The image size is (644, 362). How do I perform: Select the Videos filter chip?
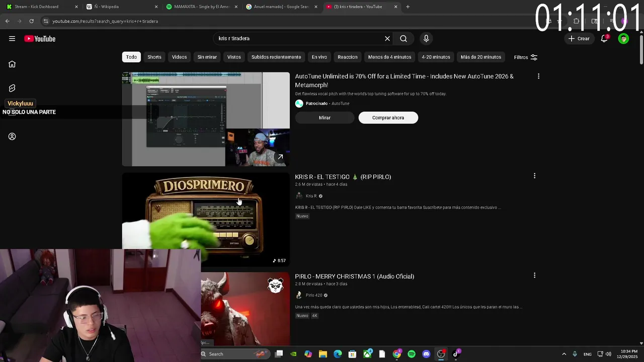pos(179,57)
